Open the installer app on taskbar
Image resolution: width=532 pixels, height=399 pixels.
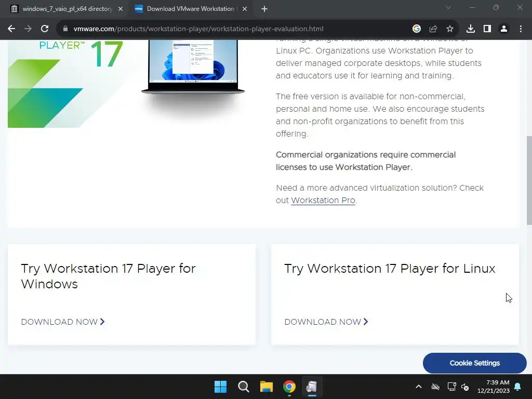coord(312,387)
